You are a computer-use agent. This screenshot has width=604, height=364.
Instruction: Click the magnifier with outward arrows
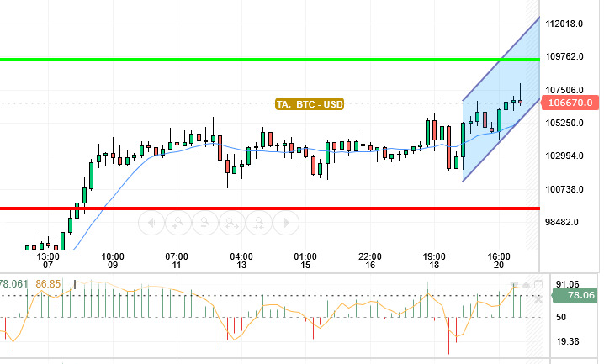pyautogui.click(x=232, y=223)
